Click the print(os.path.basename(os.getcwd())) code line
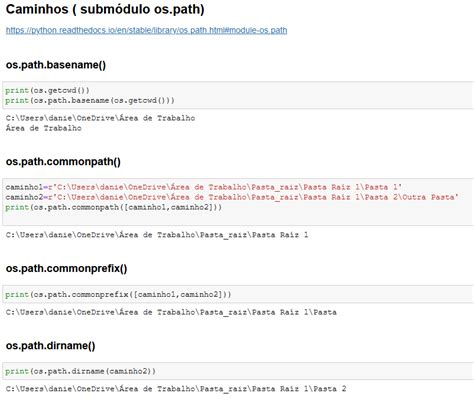This screenshot has width=474, height=400. coord(90,100)
